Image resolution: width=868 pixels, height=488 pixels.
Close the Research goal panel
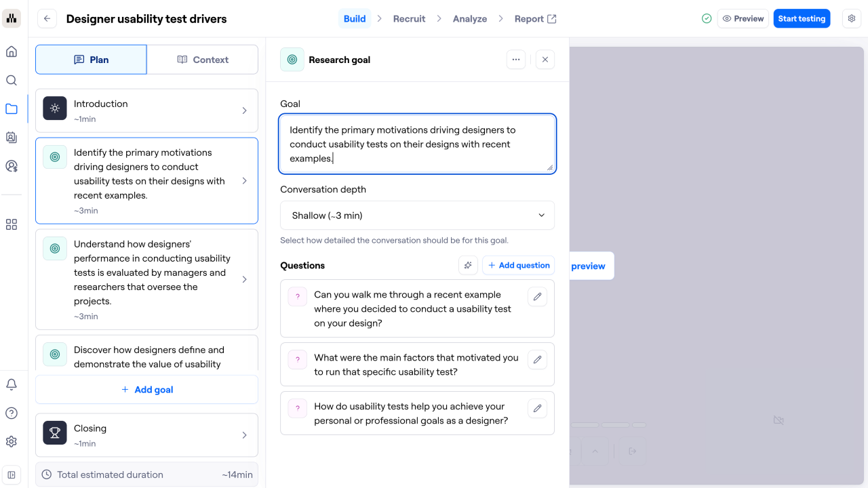pyautogui.click(x=545, y=60)
